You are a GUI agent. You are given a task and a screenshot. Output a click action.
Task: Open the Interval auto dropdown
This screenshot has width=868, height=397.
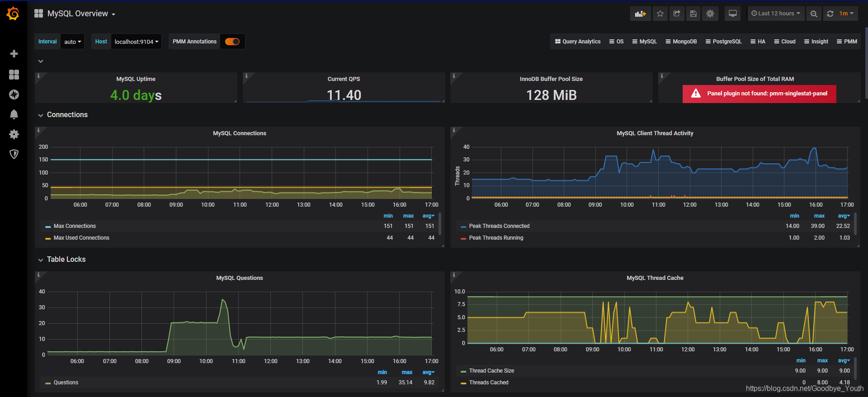[72, 42]
